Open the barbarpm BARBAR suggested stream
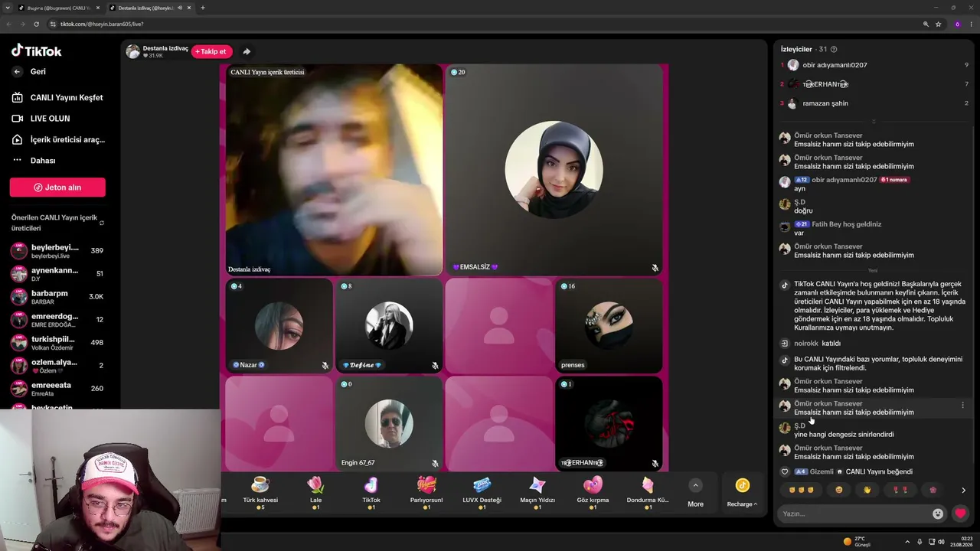 click(57, 297)
